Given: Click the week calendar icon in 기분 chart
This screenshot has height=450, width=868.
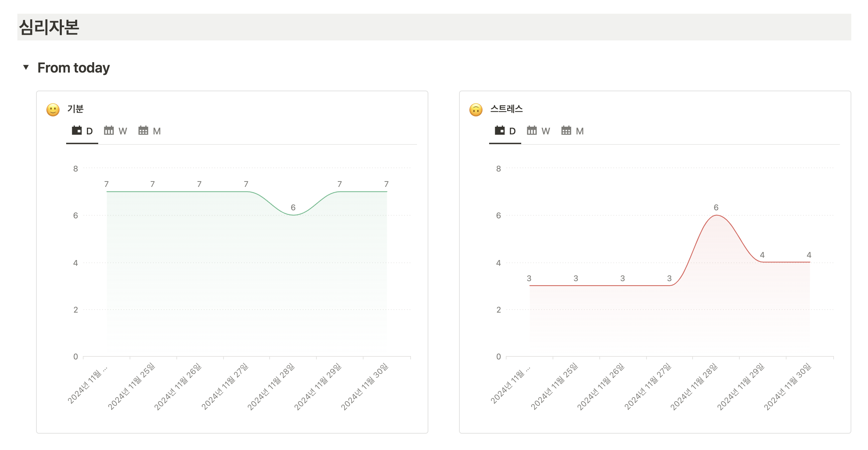Looking at the screenshot, I should click(109, 130).
